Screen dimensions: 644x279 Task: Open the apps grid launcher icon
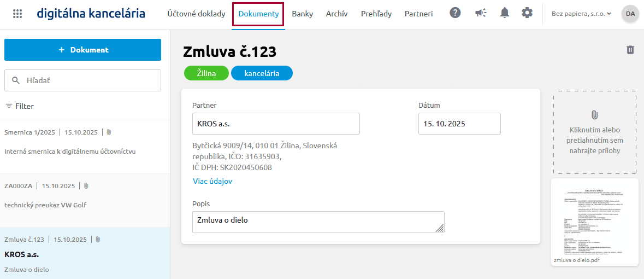coord(17,14)
